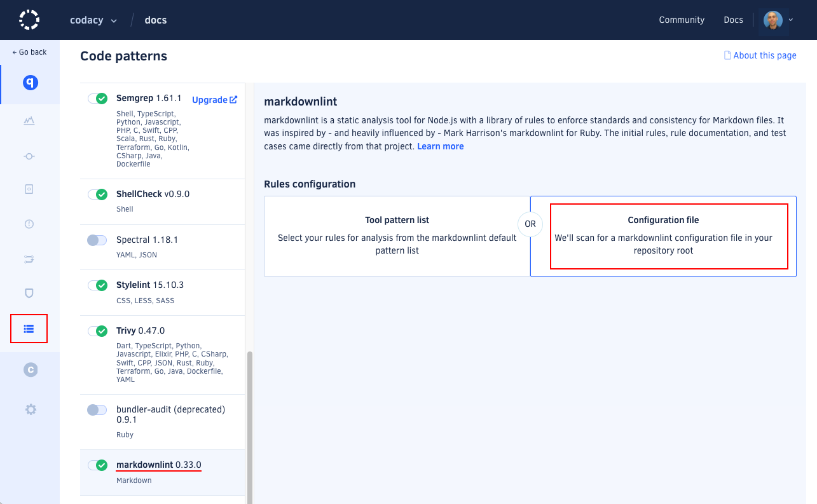Click the page icon next to About this page

point(727,55)
